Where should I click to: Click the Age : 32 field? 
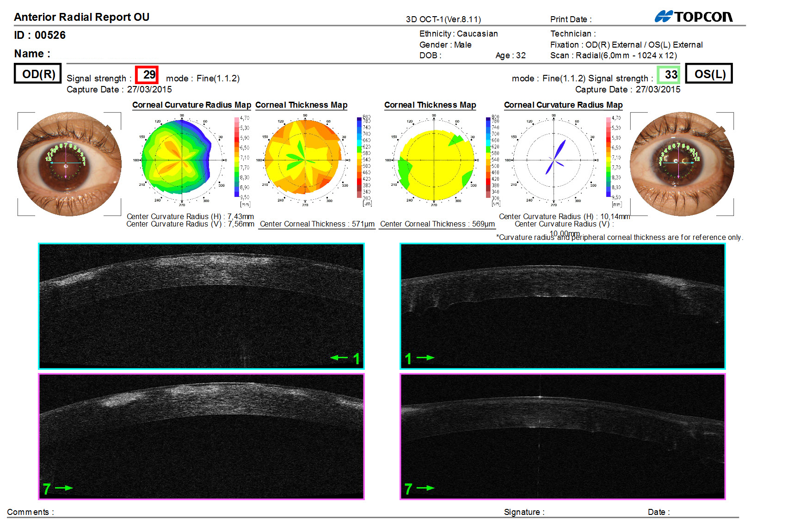511,55
